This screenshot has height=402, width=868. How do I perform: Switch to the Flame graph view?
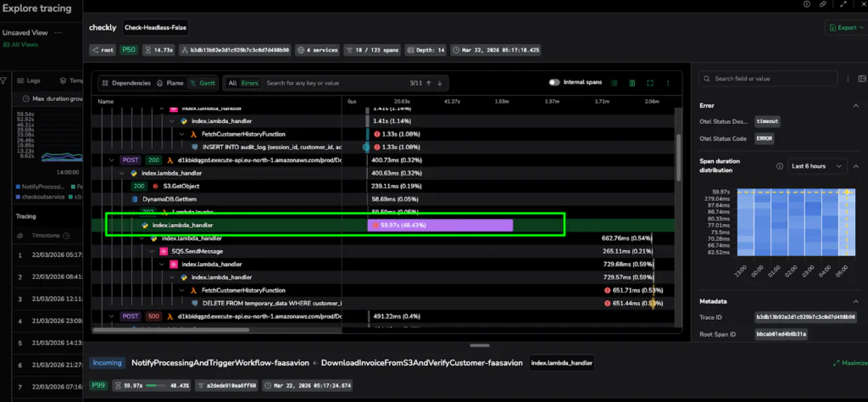pyautogui.click(x=171, y=83)
